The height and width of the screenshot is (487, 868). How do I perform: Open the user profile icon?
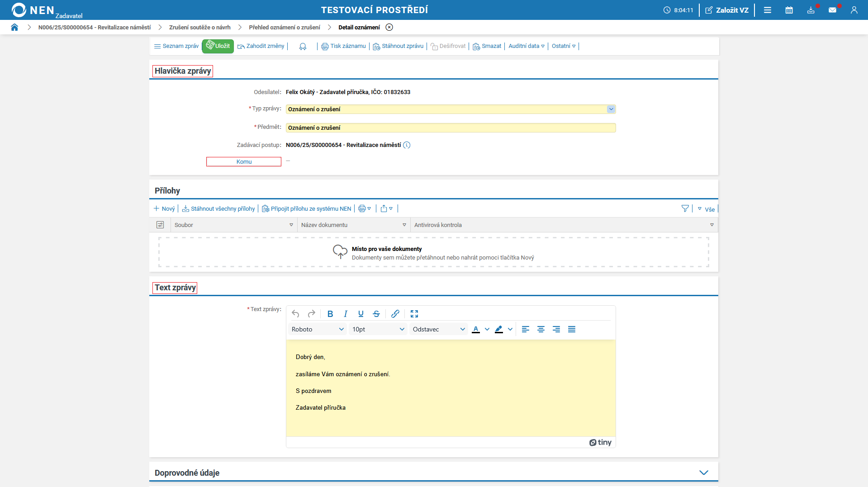pyautogui.click(x=854, y=10)
